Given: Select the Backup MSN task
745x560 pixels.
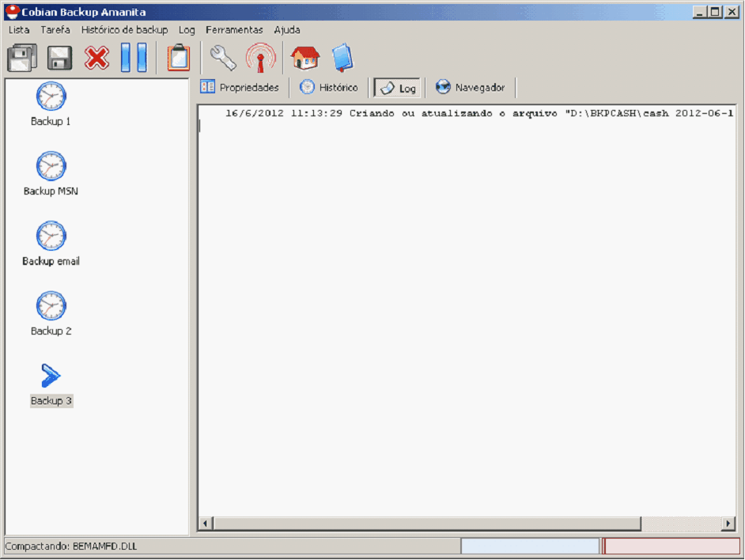Looking at the screenshot, I should pos(51,174).
